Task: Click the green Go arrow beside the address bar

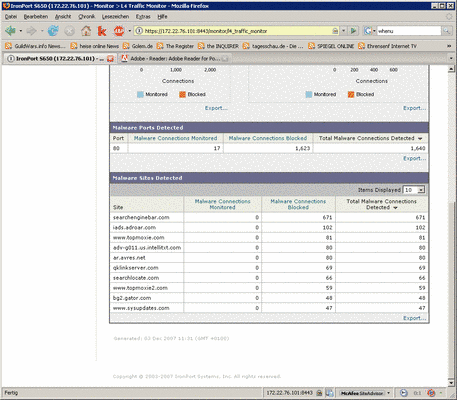Action: point(353,31)
